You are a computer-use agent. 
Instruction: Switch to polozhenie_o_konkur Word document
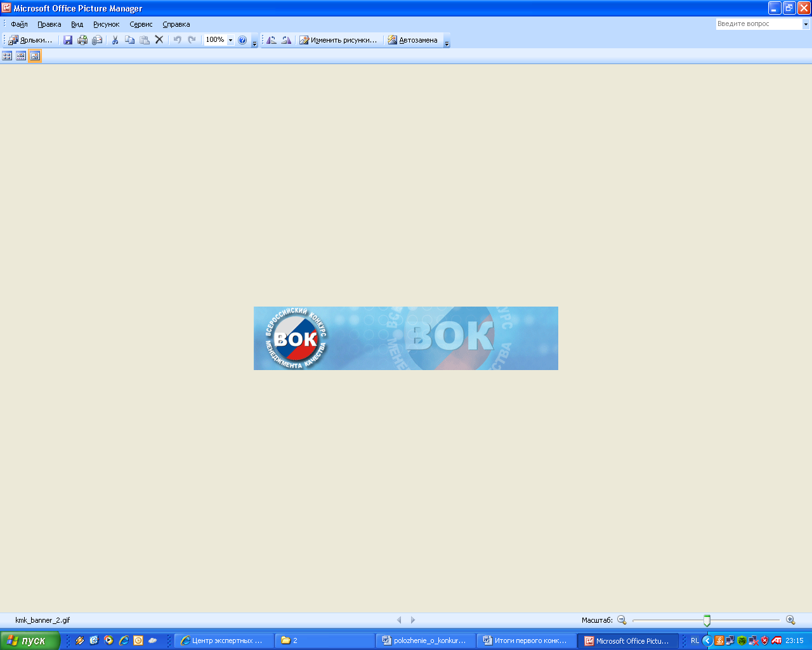pos(426,640)
